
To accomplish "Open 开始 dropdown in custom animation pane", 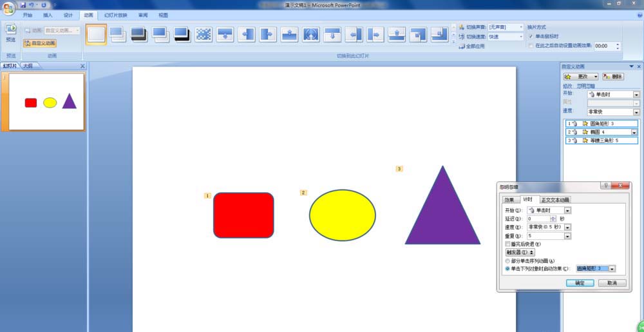I will pos(636,95).
